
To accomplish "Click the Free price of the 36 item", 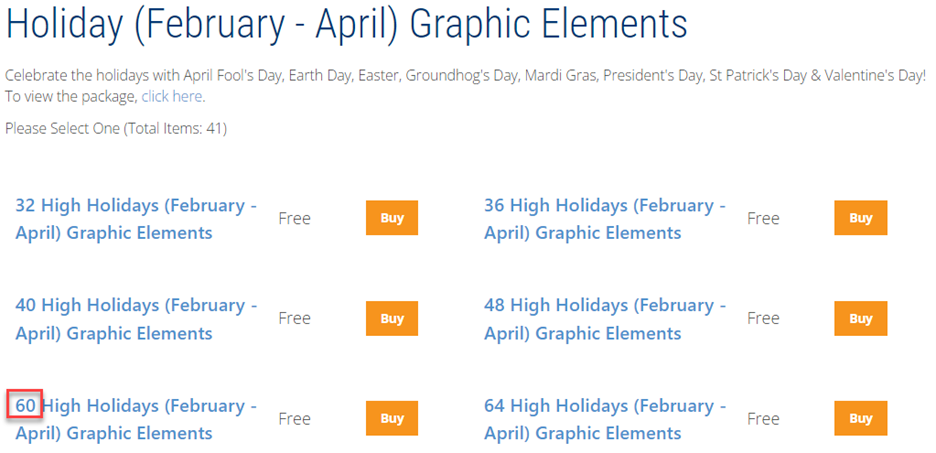I will (763, 218).
